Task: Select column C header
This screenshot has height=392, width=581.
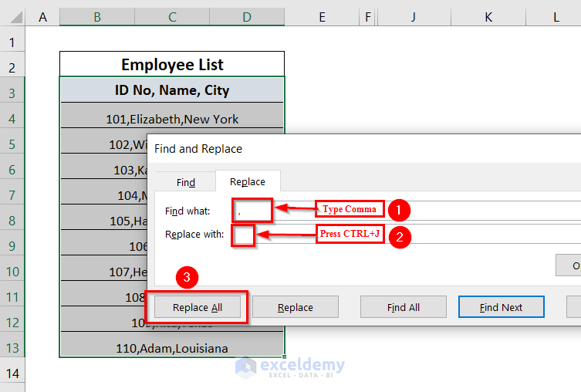Action: [172, 17]
